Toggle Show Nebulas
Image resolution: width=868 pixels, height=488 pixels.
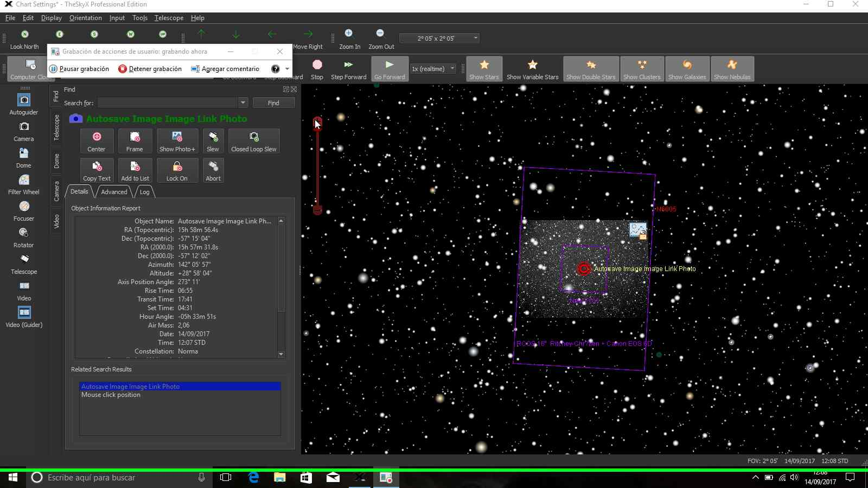[x=732, y=69]
